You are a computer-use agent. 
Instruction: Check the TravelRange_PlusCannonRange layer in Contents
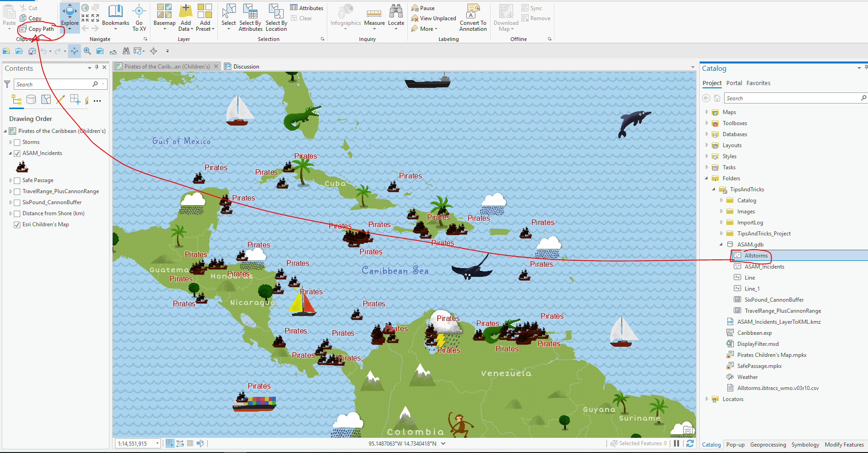click(x=17, y=192)
